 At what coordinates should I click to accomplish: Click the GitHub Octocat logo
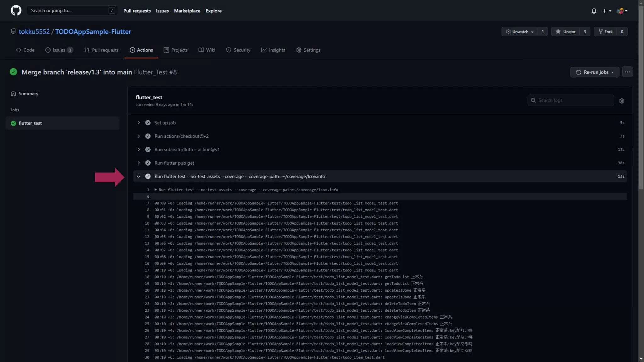click(x=16, y=10)
